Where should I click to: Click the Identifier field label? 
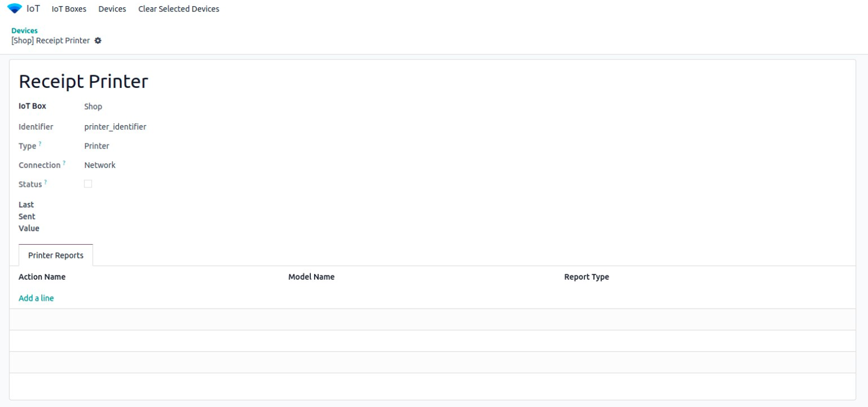36,127
